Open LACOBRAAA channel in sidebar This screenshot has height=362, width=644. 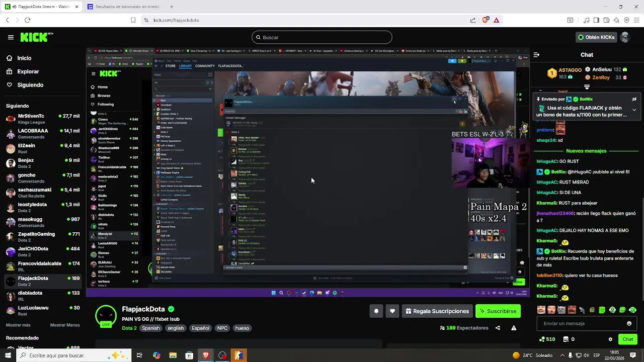[43, 133]
